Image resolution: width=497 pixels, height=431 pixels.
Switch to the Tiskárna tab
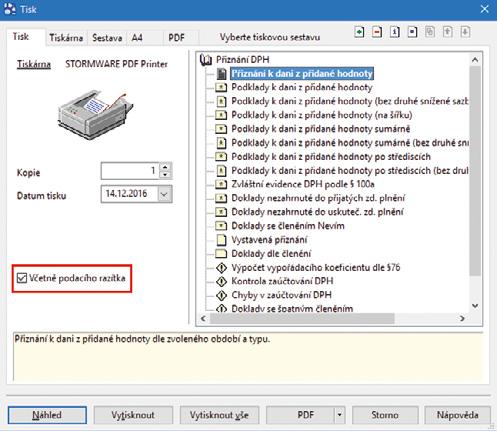pyautogui.click(x=66, y=38)
